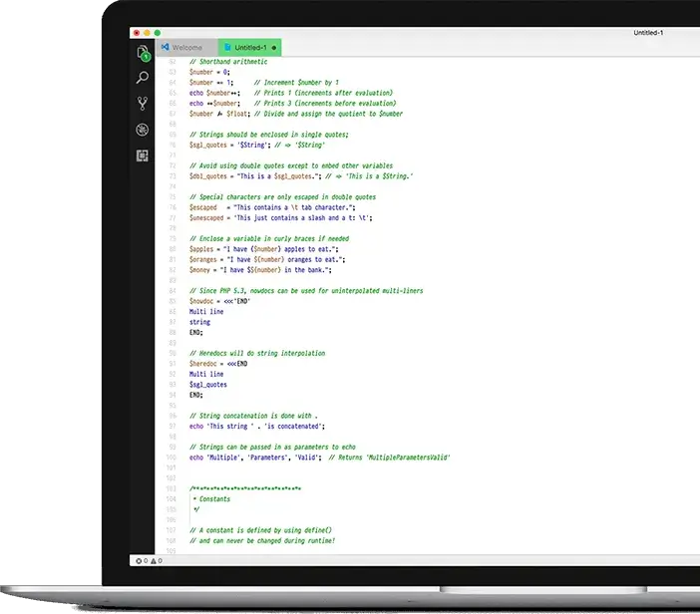
Task: Open the Debug view icon
Action: (x=143, y=130)
